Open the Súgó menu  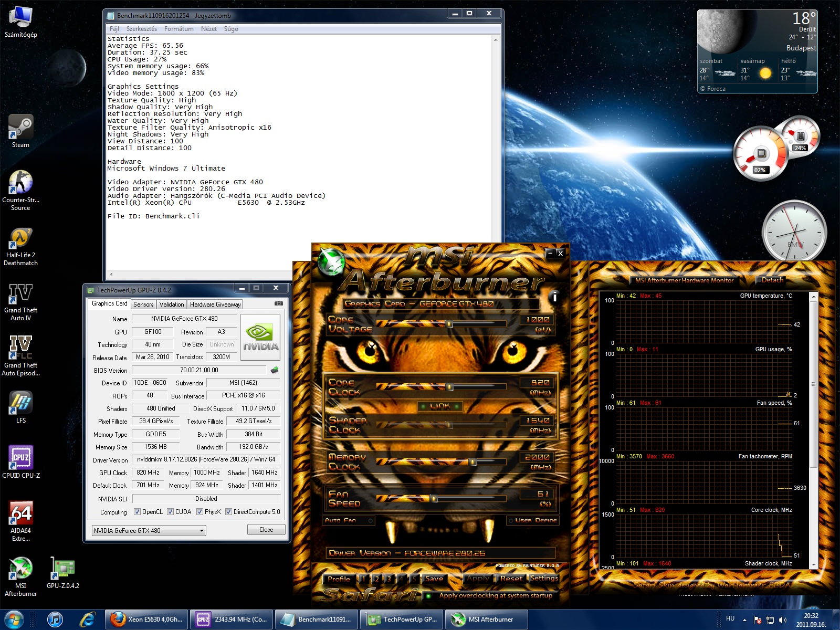pyautogui.click(x=231, y=29)
